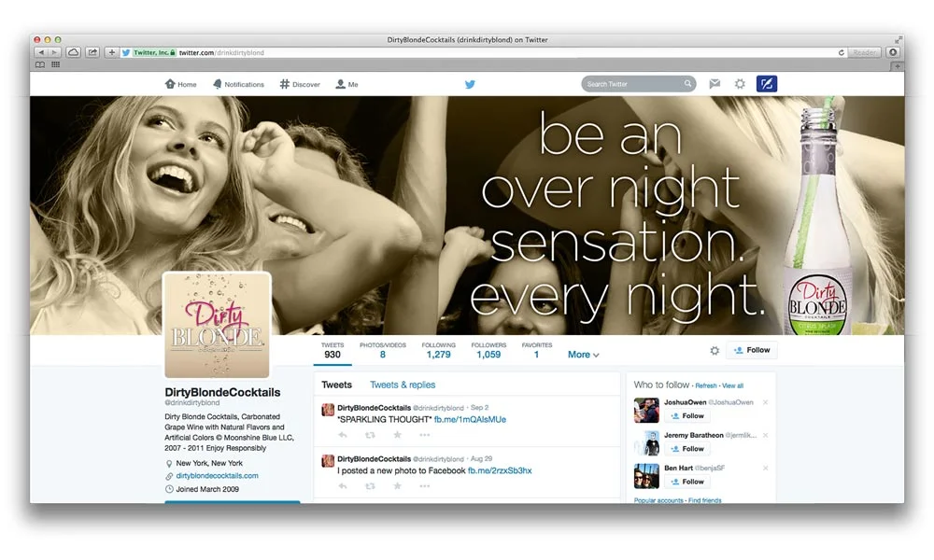Expand the More dropdown
The image size is (934, 560).
pos(583,355)
